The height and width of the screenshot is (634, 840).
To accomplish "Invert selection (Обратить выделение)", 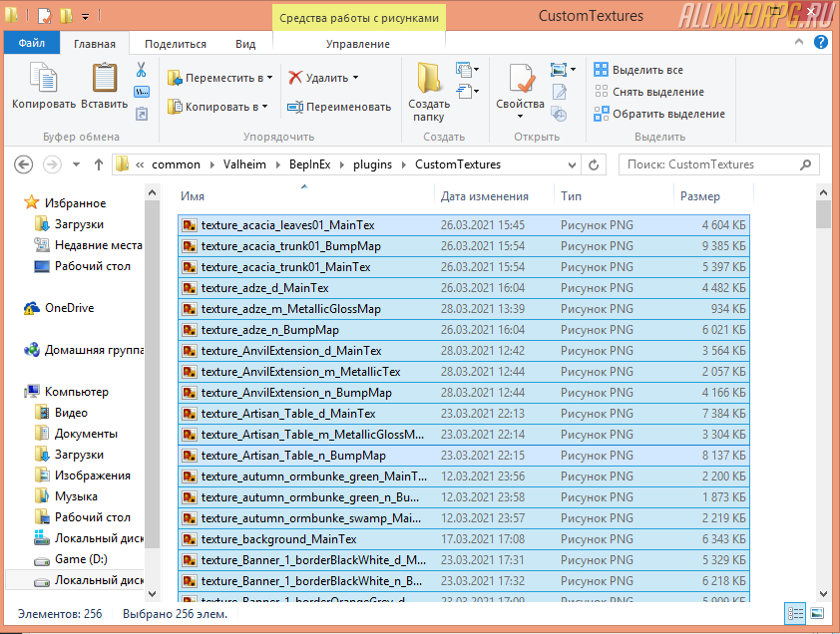I will (x=659, y=114).
